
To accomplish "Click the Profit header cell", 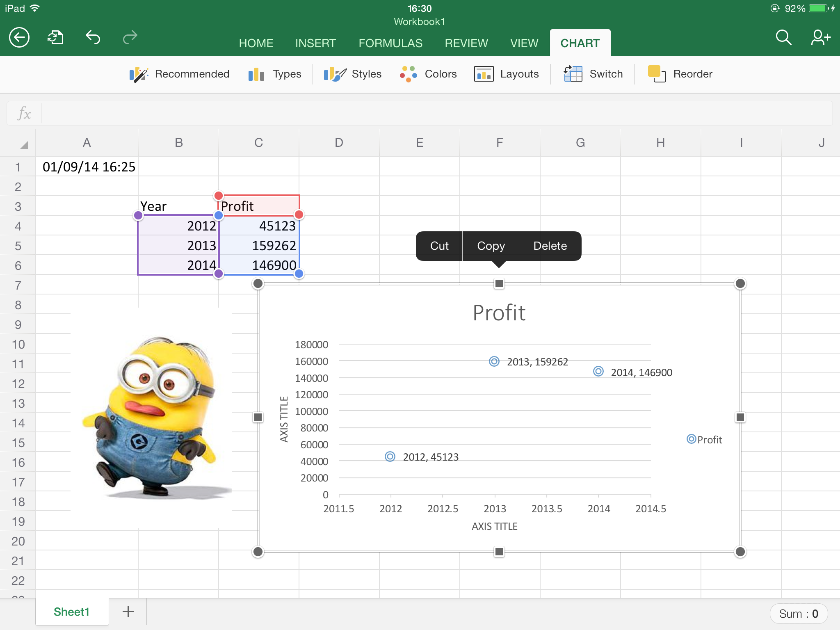I will coord(259,206).
